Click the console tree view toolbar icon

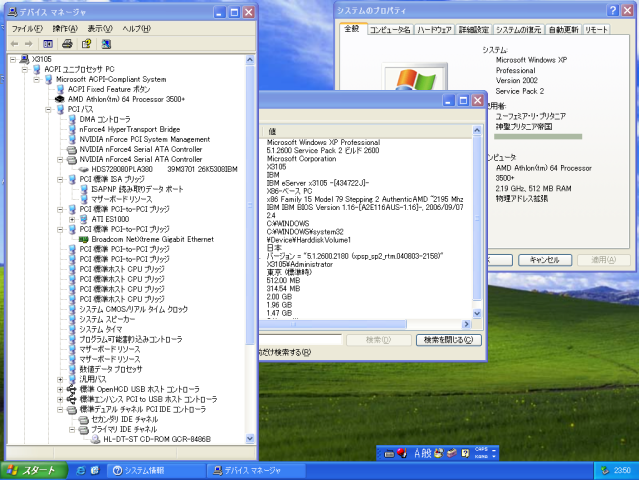(x=48, y=44)
